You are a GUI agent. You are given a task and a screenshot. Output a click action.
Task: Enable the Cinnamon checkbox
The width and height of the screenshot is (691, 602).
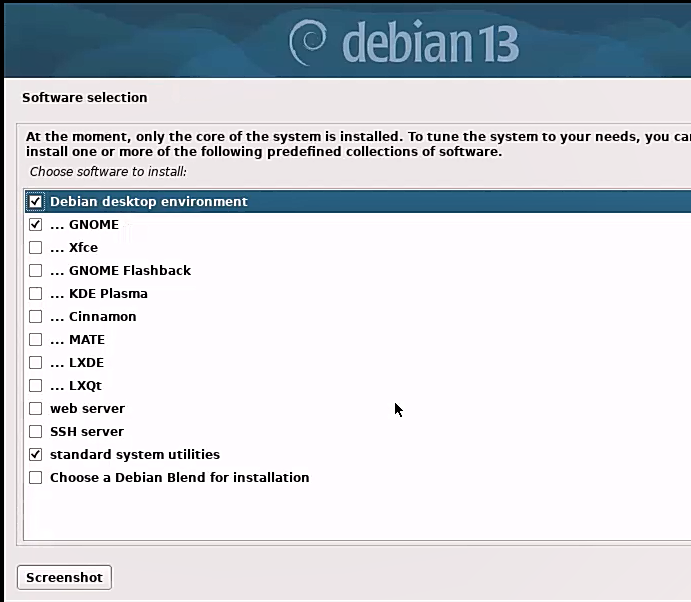pos(36,317)
